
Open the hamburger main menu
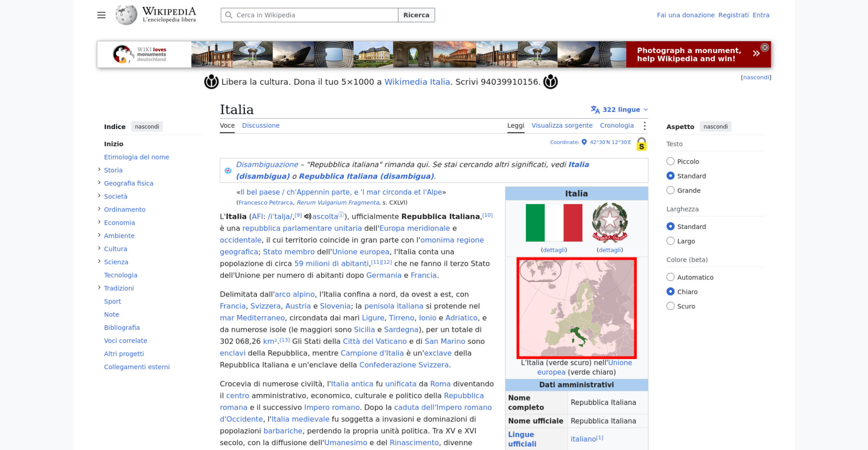coord(101,15)
